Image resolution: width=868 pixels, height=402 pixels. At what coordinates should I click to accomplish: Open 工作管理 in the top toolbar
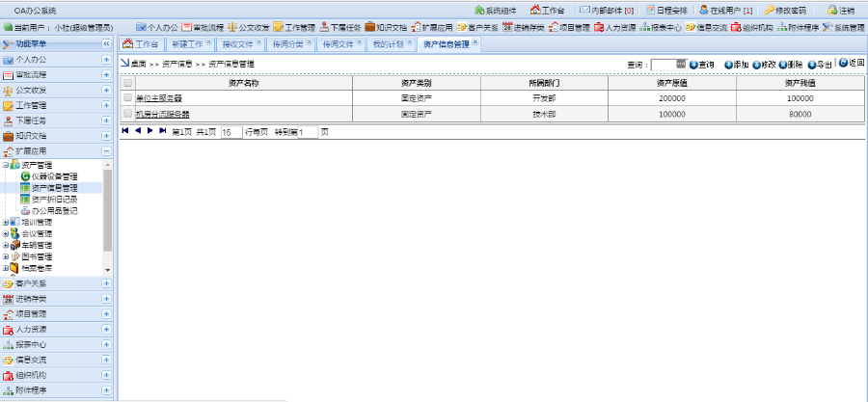(x=294, y=27)
